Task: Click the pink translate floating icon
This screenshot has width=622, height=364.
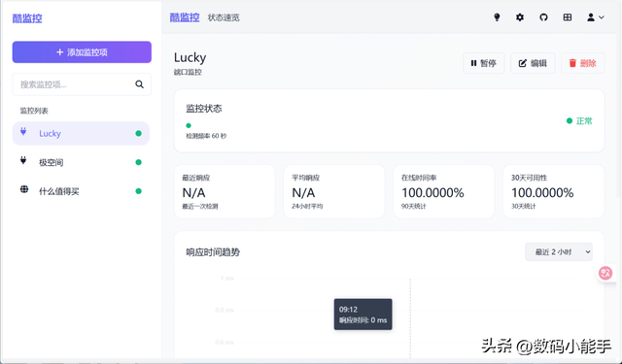Action: tap(605, 273)
